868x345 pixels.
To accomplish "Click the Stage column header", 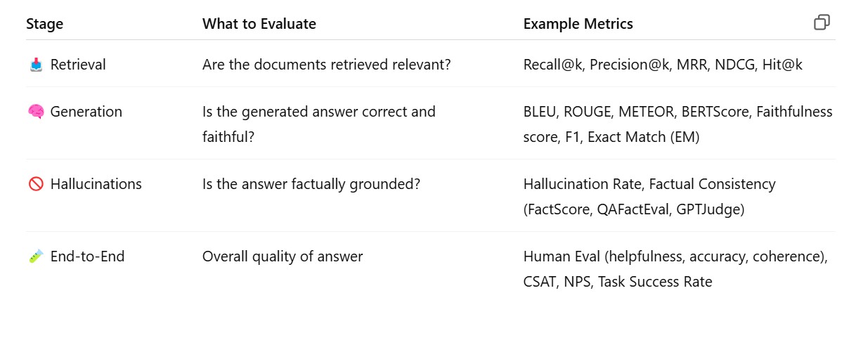I will [45, 24].
